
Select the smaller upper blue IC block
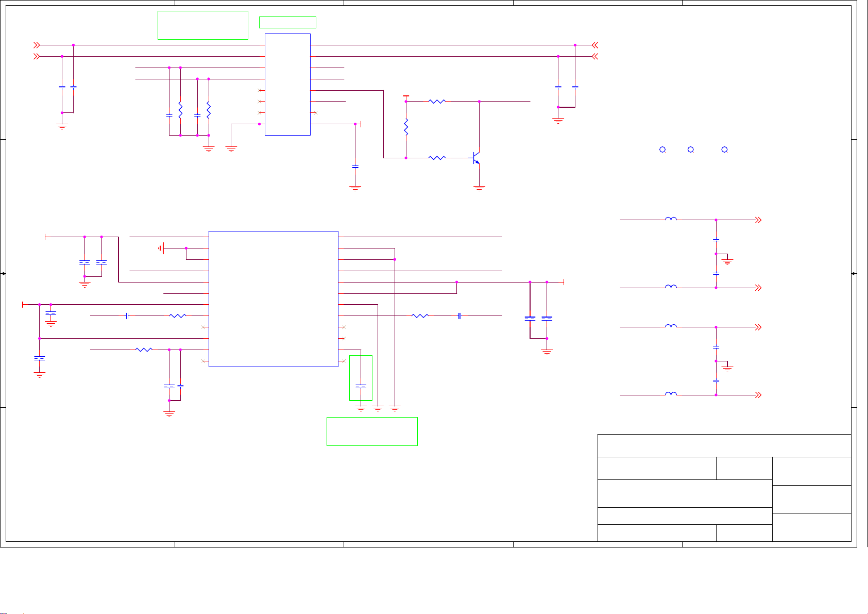[287, 85]
